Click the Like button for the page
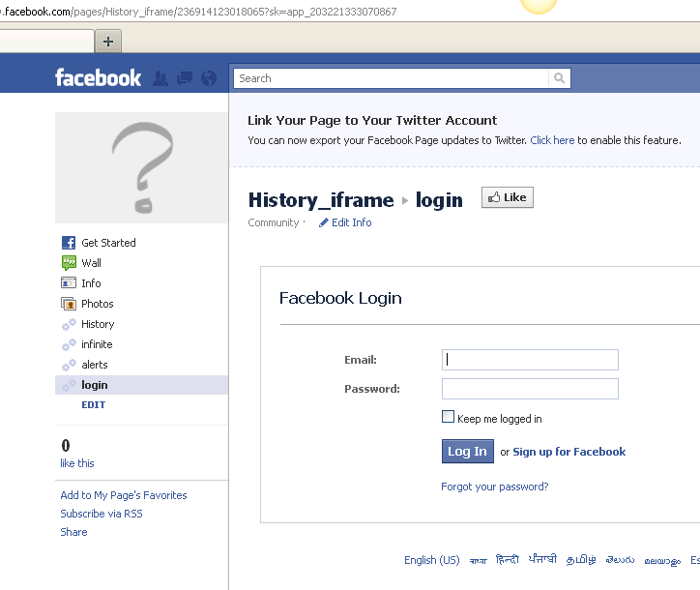Viewport: 700px width, 590px height. (508, 197)
